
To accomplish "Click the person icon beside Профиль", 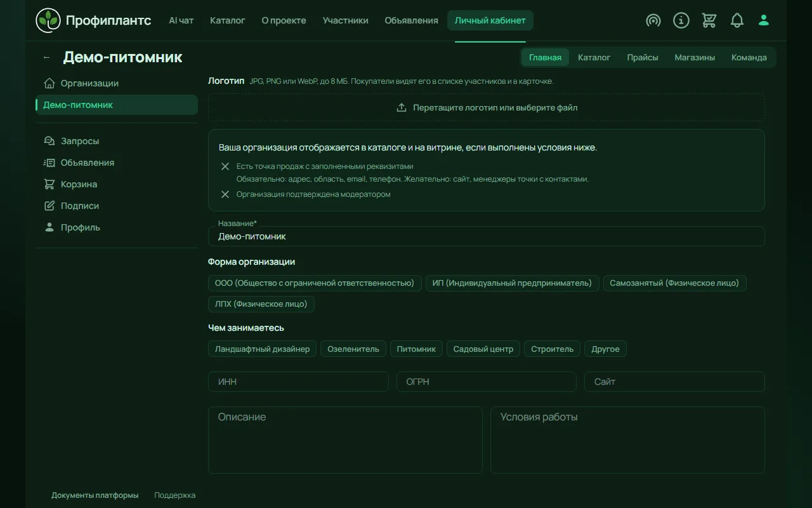I will [49, 227].
